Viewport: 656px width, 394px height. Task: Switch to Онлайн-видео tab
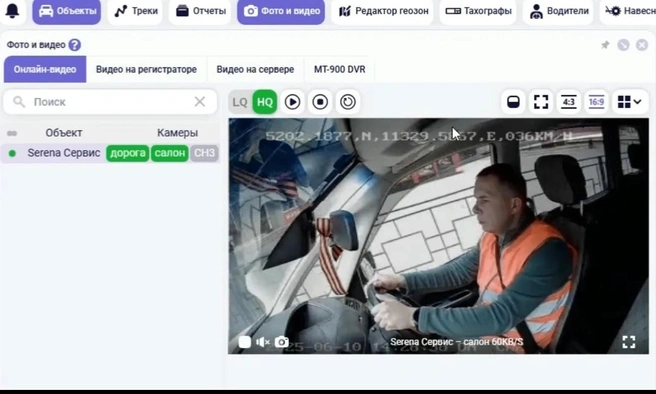click(x=45, y=69)
